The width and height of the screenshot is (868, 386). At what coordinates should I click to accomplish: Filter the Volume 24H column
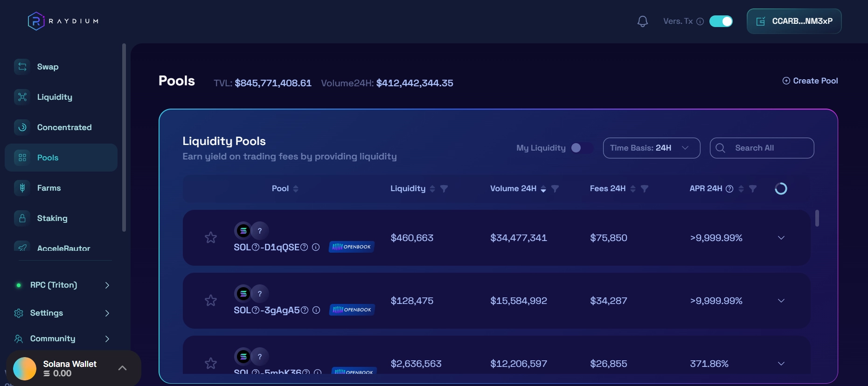click(555, 188)
